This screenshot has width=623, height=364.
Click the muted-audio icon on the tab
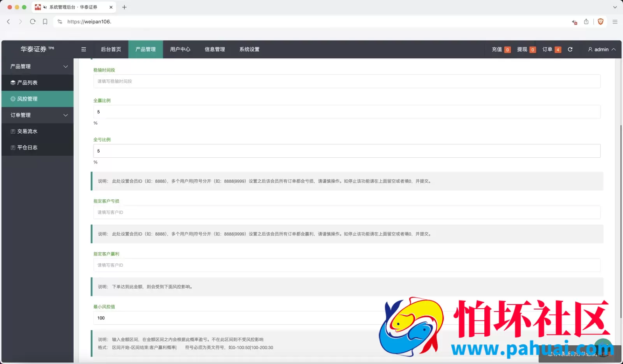coord(45,7)
